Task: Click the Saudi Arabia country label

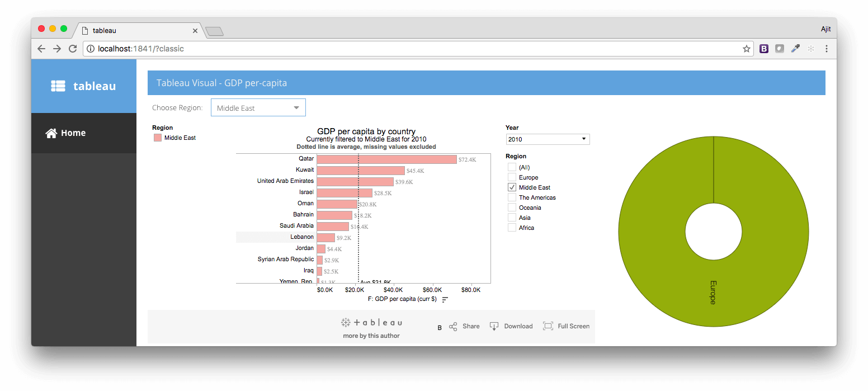Action: [x=297, y=226]
